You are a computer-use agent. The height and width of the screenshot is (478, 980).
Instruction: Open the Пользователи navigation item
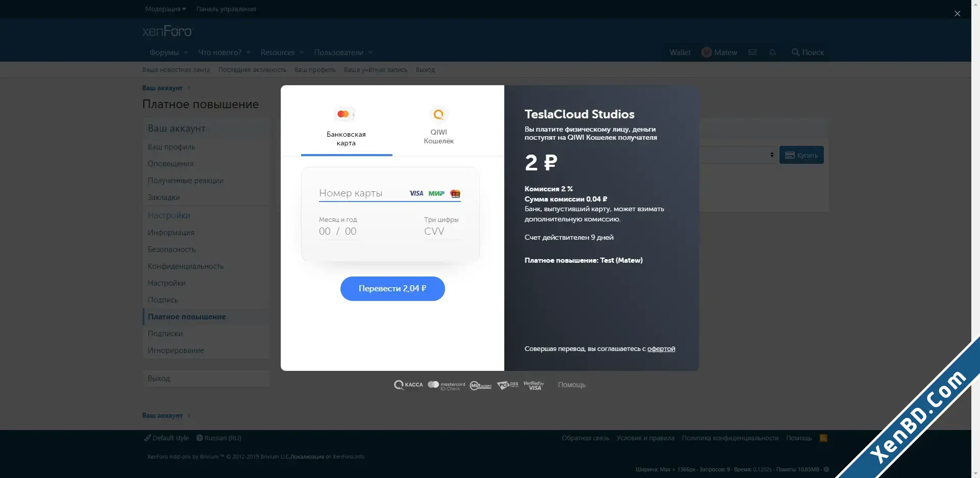(x=339, y=53)
